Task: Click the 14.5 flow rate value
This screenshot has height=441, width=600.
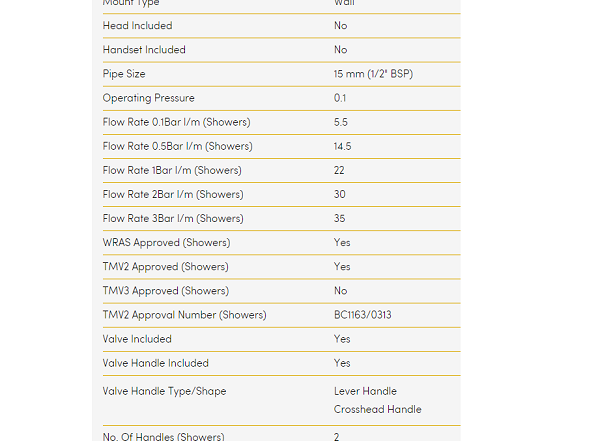Action: (x=343, y=146)
